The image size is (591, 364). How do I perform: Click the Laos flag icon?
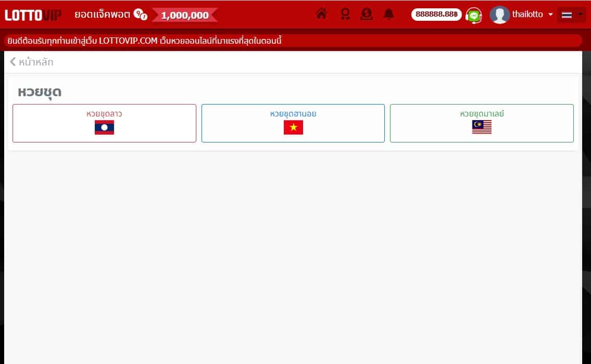coord(105,127)
